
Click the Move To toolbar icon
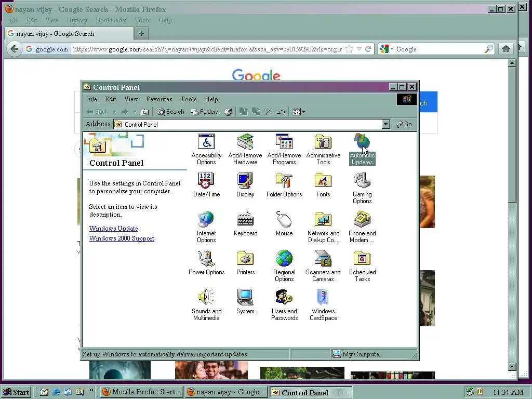pyautogui.click(x=243, y=112)
